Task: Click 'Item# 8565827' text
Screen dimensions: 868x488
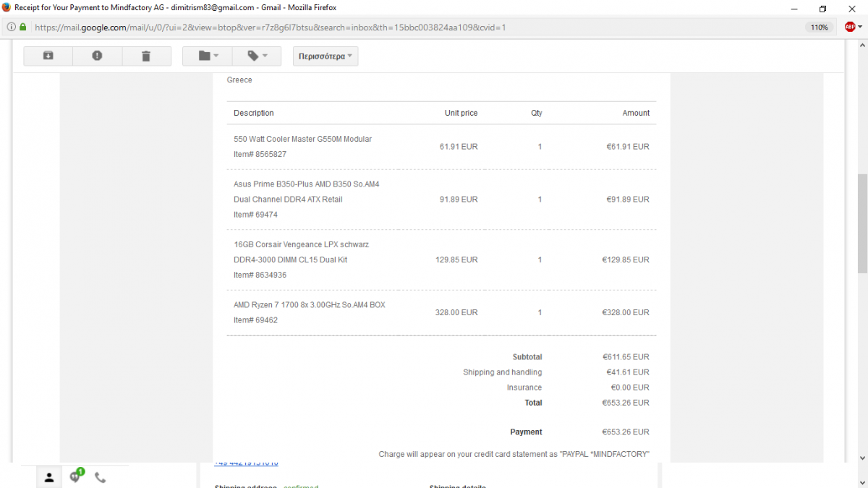Action: (260, 154)
